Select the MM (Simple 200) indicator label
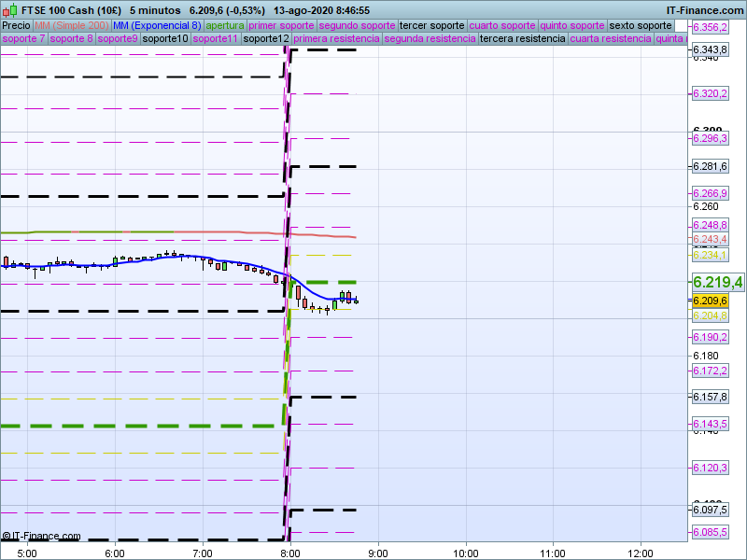Screen dimensions: 747x560 [x=64, y=25]
